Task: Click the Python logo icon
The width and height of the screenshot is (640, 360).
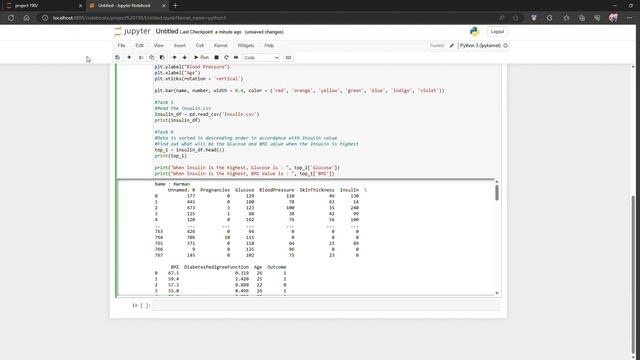Action: click(x=474, y=31)
